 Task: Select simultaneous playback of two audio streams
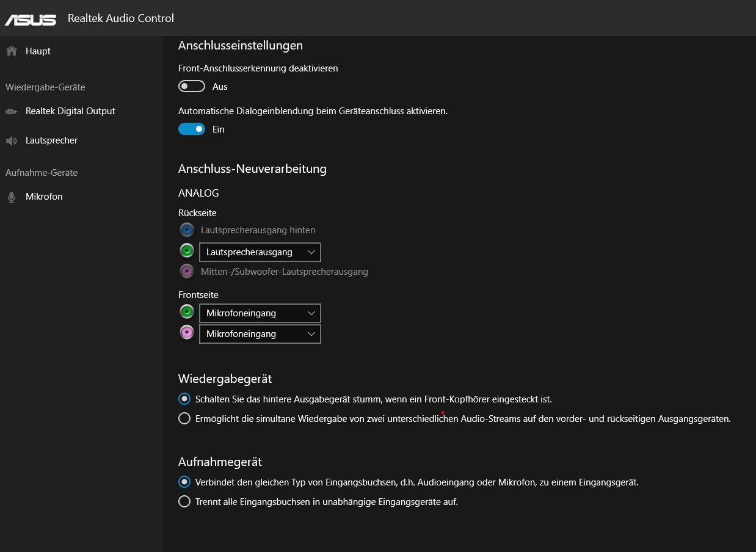[184, 419]
